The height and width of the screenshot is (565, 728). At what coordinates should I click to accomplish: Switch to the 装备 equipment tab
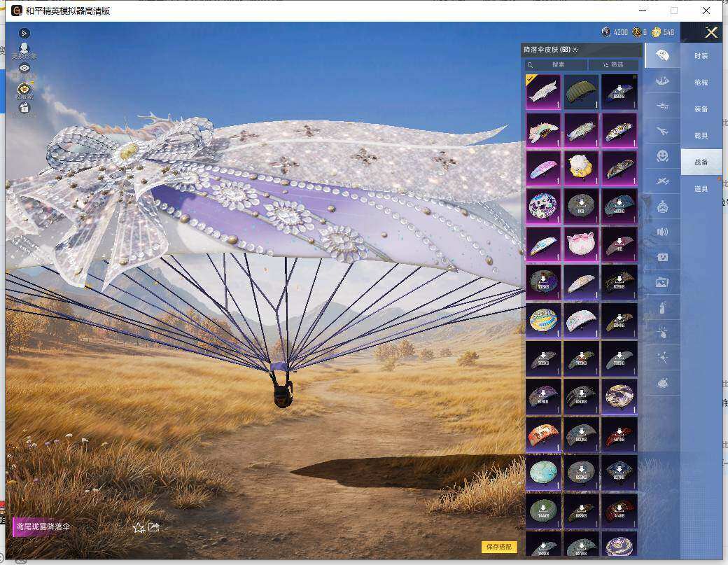point(701,109)
